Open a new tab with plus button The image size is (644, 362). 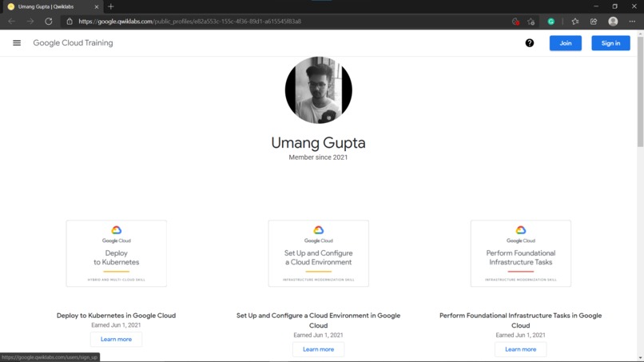pos(110,6)
